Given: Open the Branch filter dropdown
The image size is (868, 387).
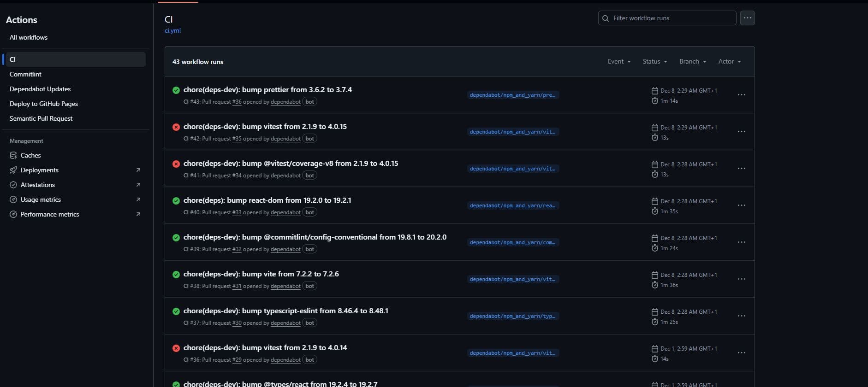Looking at the screenshot, I should click(x=693, y=61).
